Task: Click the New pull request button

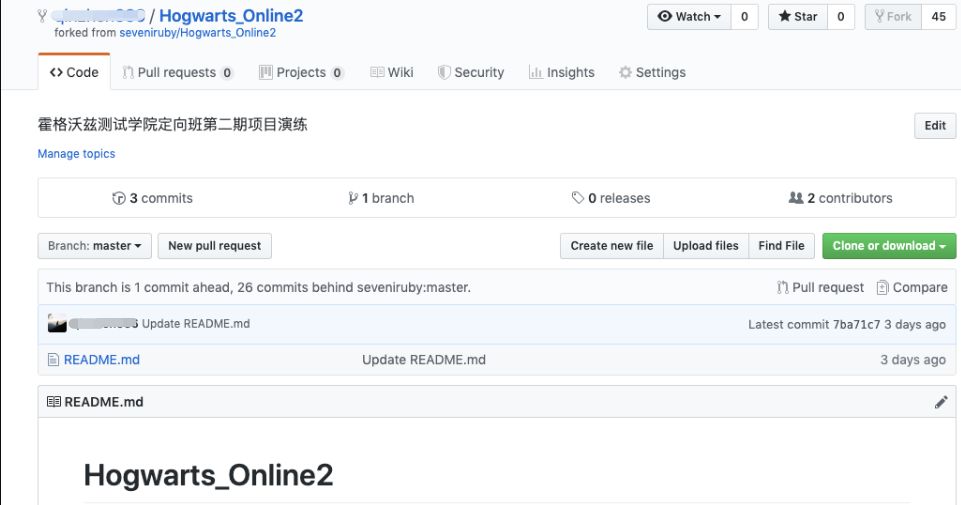Action: pos(215,246)
